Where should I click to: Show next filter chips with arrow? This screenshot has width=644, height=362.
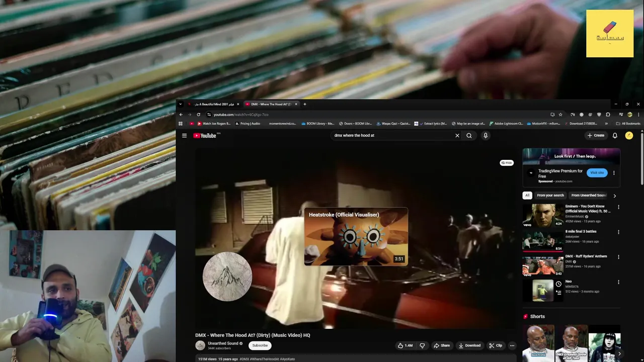[614, 196]
